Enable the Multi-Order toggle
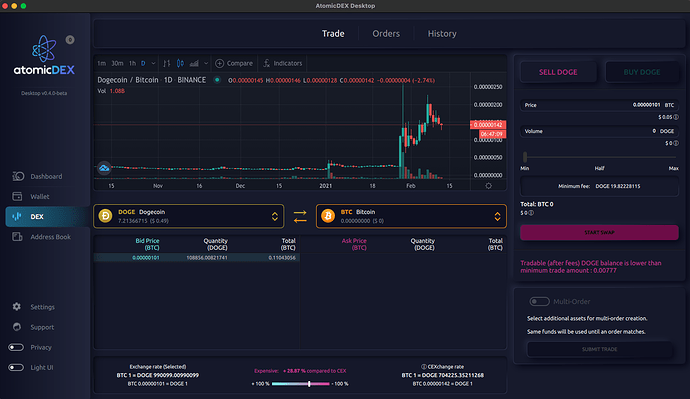 click(x=539, y=301)
